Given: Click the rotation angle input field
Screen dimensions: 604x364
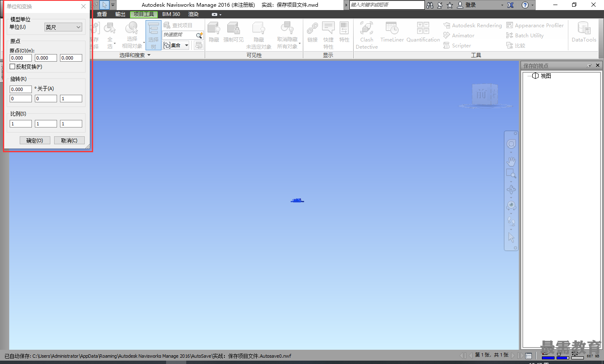Looking at the screenshot, I should coord(21,89).
